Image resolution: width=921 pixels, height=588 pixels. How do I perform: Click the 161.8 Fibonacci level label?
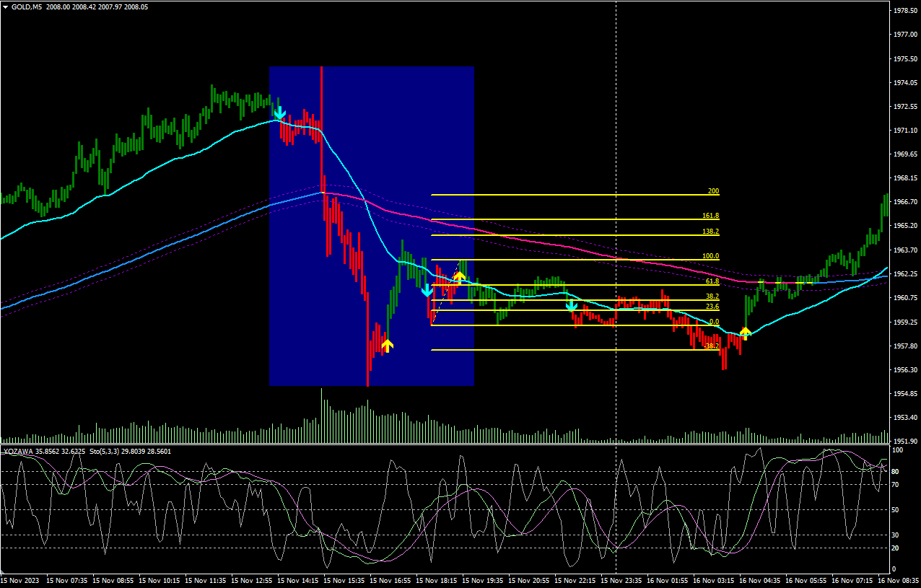710,216
